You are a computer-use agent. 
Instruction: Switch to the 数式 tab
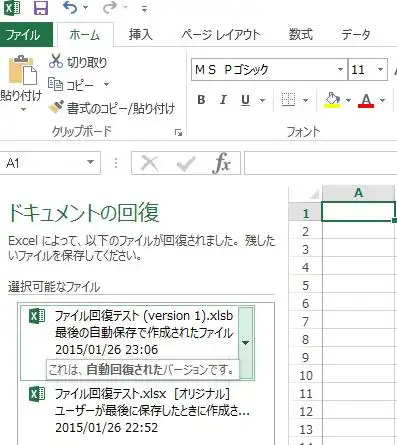[301, 35]
